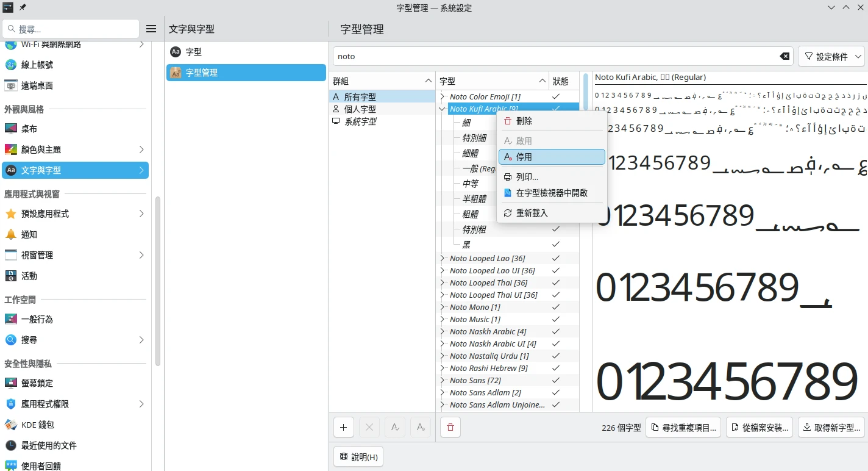Click the status checkmark for Noto Sans

(x=555, y=380)
